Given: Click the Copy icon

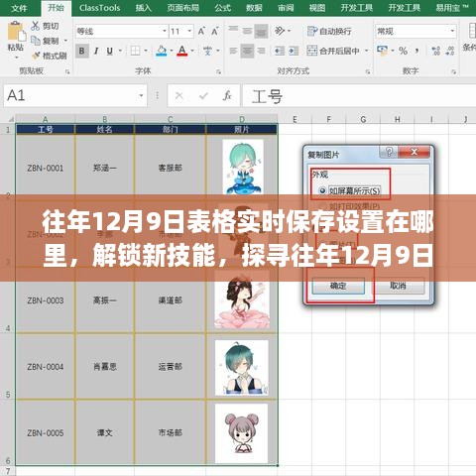Looking at the screenshot, I should pyautogui.click(x=36, y=41).
